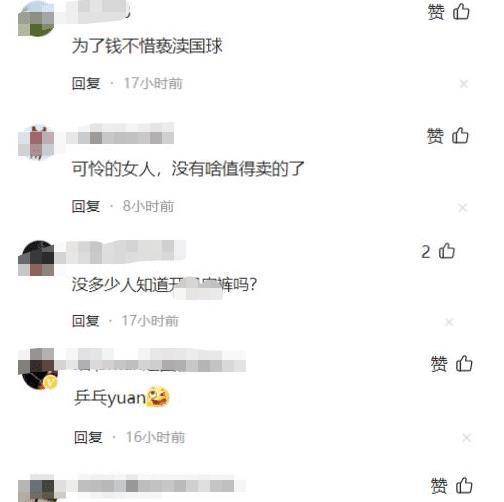Image resolution: width=504 pixels, height=502 pixels.
Task: Reply to the '乒乓yuan' comment
Action: tap(88, 437)
